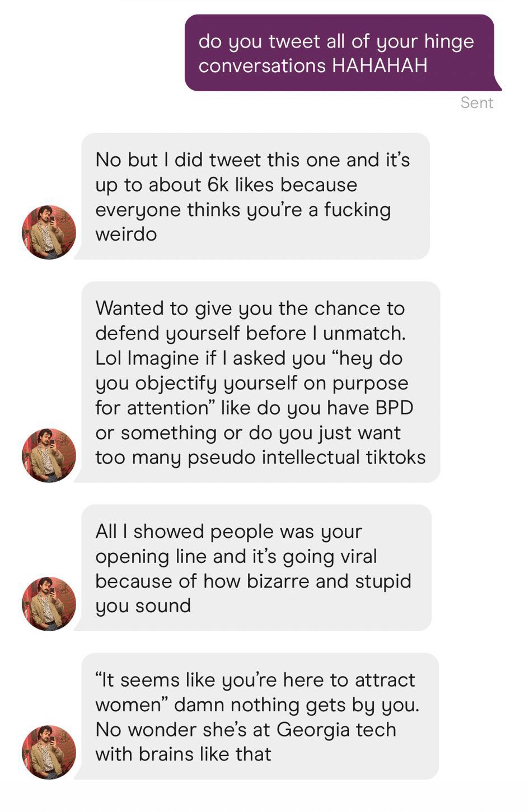Click the word 'hinge' in the sent message
Screen dimensions: 529x812
coord(449,43)
